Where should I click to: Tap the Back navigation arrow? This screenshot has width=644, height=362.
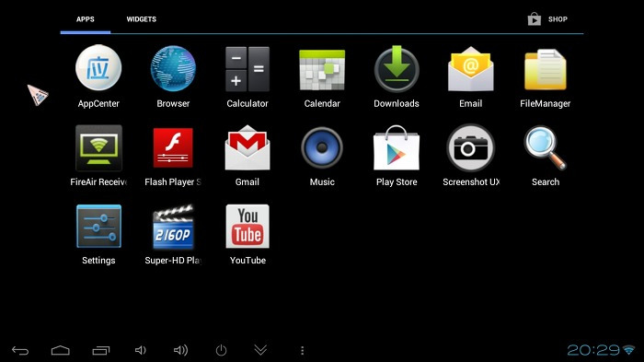coord(20,350)
